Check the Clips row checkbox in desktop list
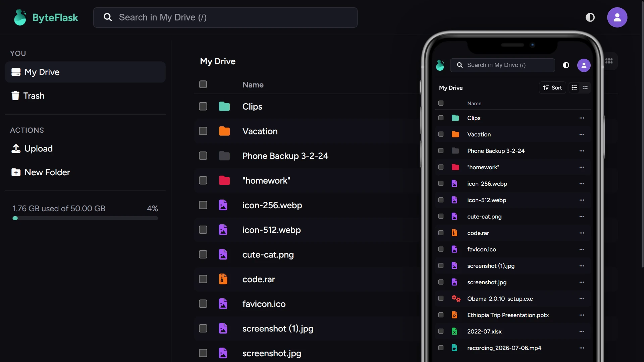 203,107
